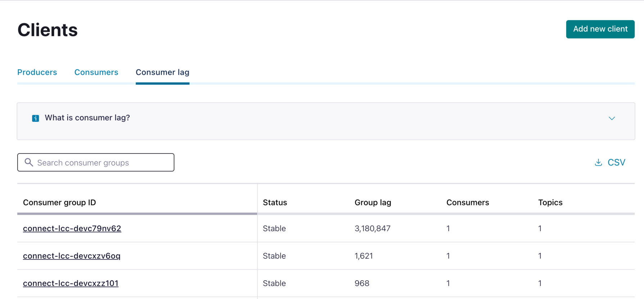644x299 pixels.
Task: Select the Consumer lag tab
Action: click(x=162, y=72)
